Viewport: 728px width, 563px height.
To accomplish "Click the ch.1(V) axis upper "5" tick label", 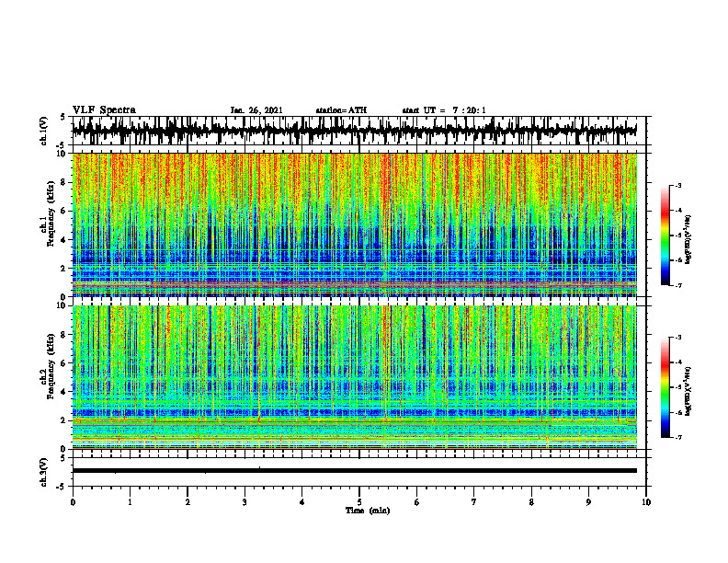I will click(x=63, y=118).
